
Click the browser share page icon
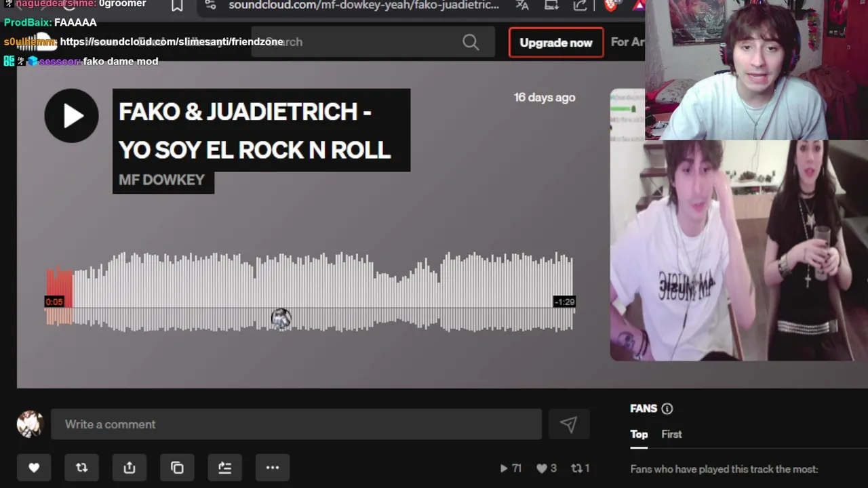(x=580, y=5)
